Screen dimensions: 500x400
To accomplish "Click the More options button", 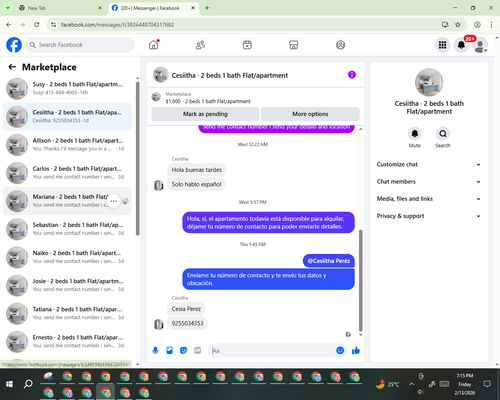I will click(310, 114).
